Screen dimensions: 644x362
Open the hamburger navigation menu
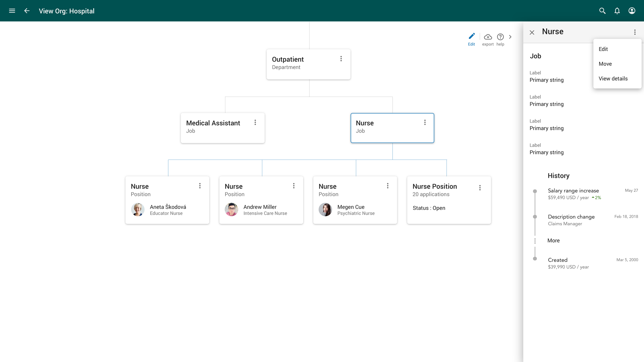(x=12, y=11)
